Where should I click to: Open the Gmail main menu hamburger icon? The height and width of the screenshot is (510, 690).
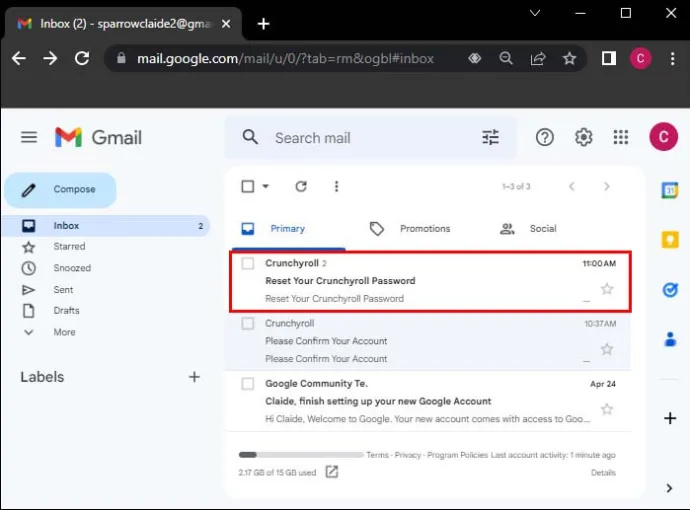point(29,137)
